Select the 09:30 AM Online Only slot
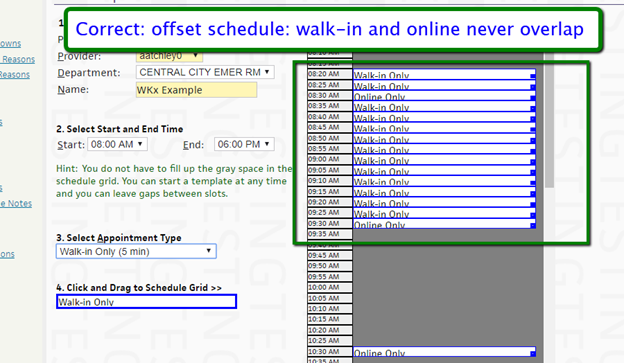The image size is (624, 363). coord(444,224)
